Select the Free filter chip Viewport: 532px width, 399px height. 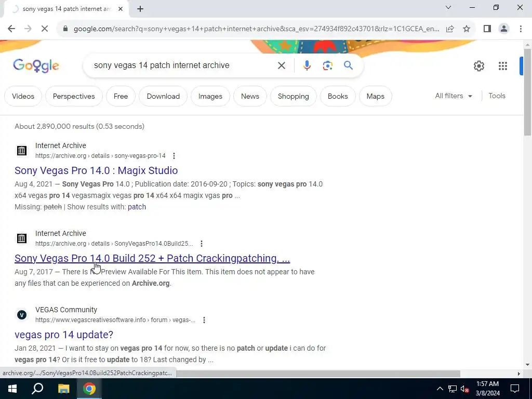click(x=121, y=96)
